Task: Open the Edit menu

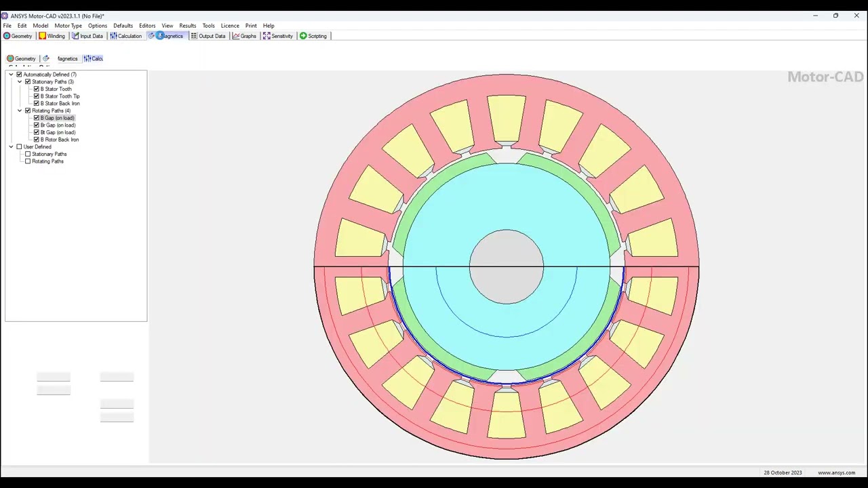Action: click(22, 26)
